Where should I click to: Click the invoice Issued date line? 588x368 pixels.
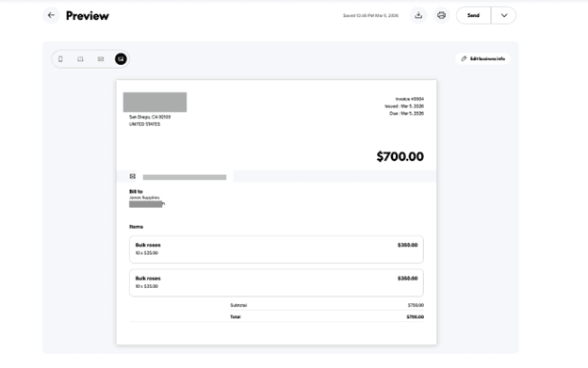[x=404, y=106]
